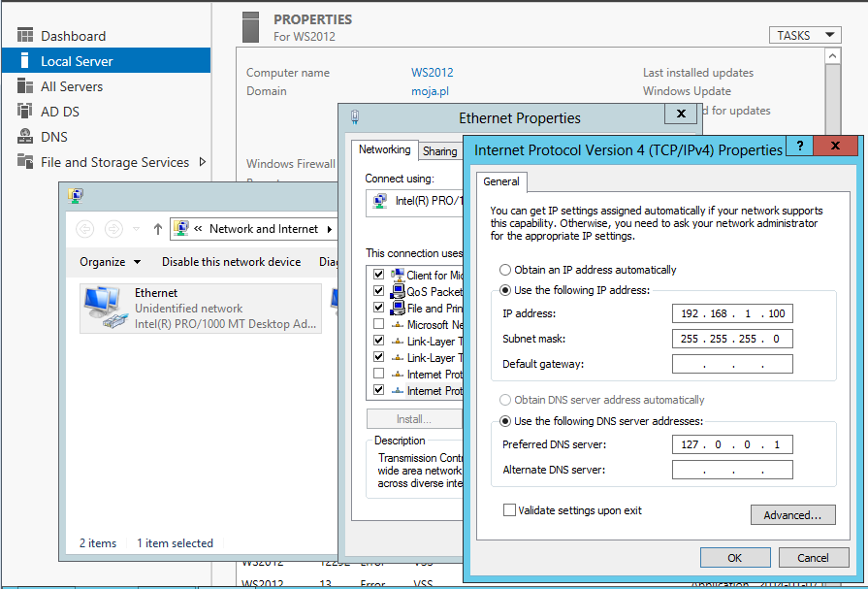Click Alternate DNS server field
Screen dimensions: 868x589
coord(732,470)
